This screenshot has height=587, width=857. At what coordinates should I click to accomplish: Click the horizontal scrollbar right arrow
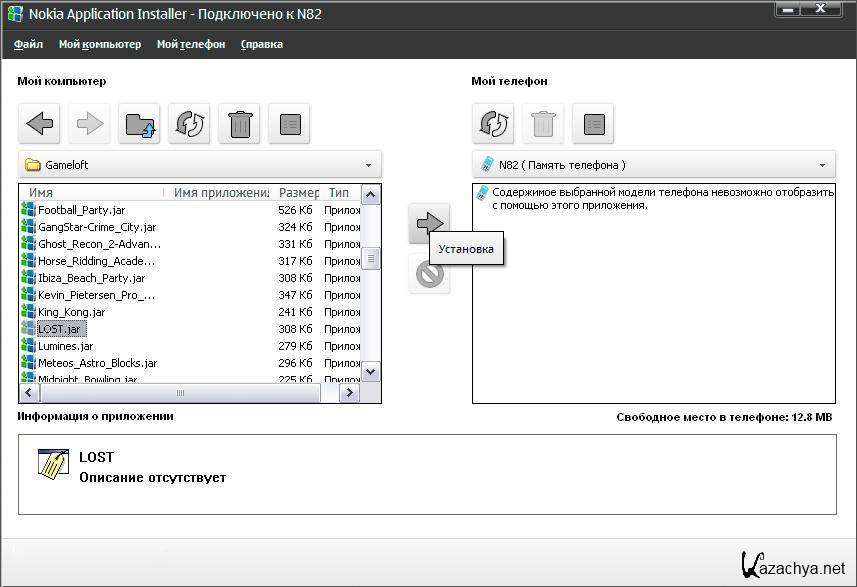[350, 394]
